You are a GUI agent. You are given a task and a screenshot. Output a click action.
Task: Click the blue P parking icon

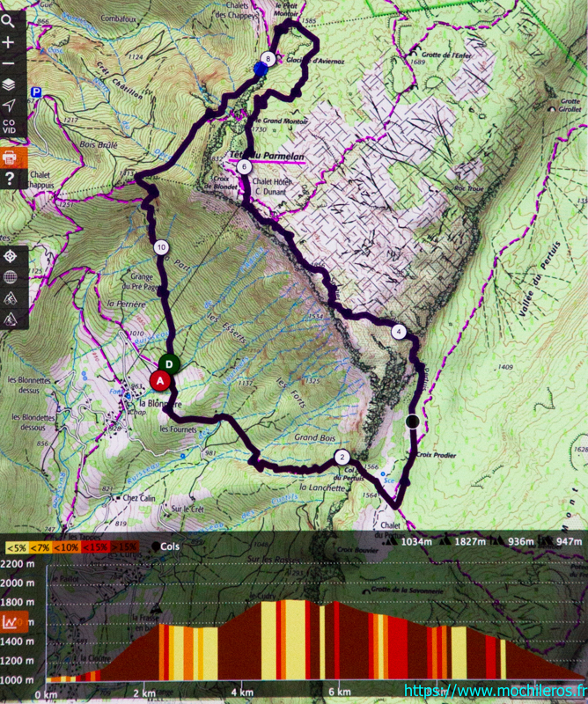coord(36,92)
